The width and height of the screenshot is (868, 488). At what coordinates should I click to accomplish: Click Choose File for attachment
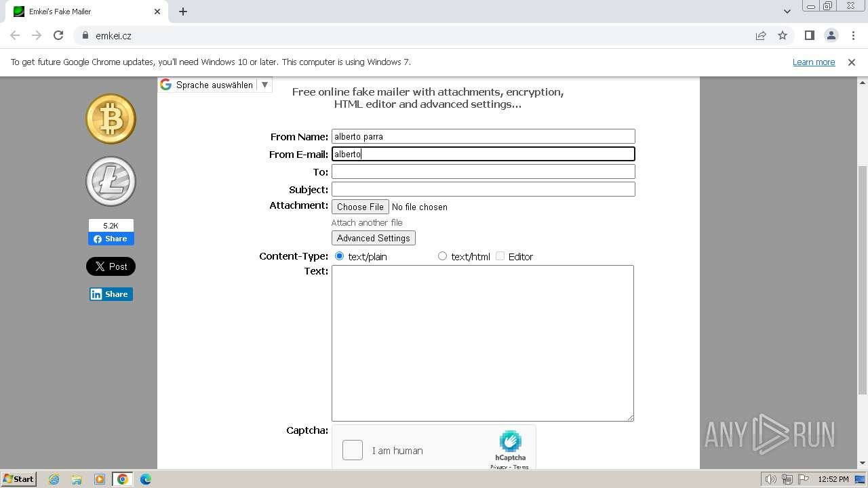[x=360, y=207]
